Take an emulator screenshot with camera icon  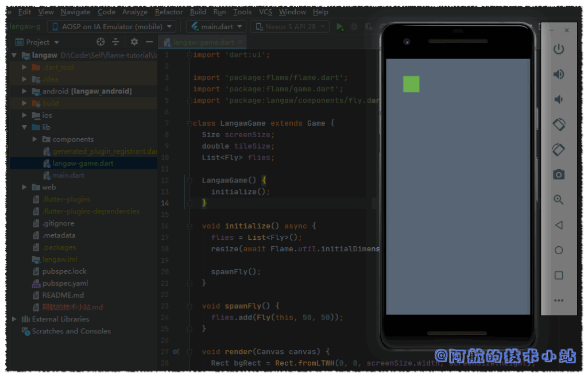[x=558, y=174]
